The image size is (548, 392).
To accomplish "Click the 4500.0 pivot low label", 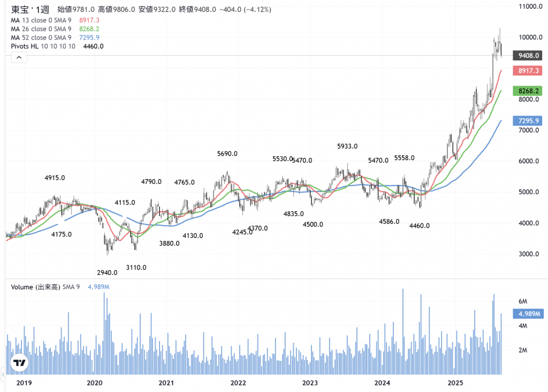I will (x=313, y=225).
